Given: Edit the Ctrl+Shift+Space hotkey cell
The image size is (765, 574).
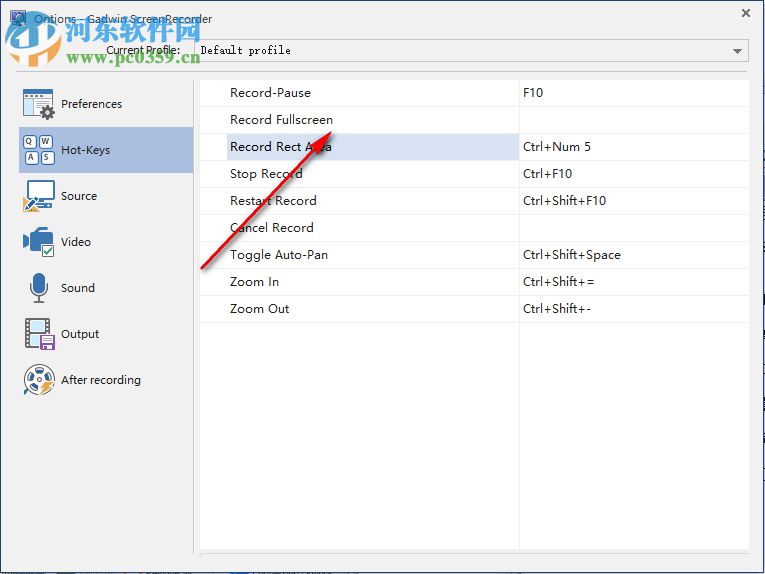Looking at the screenshot, I should pyautogui.click(x=634, y=255).
